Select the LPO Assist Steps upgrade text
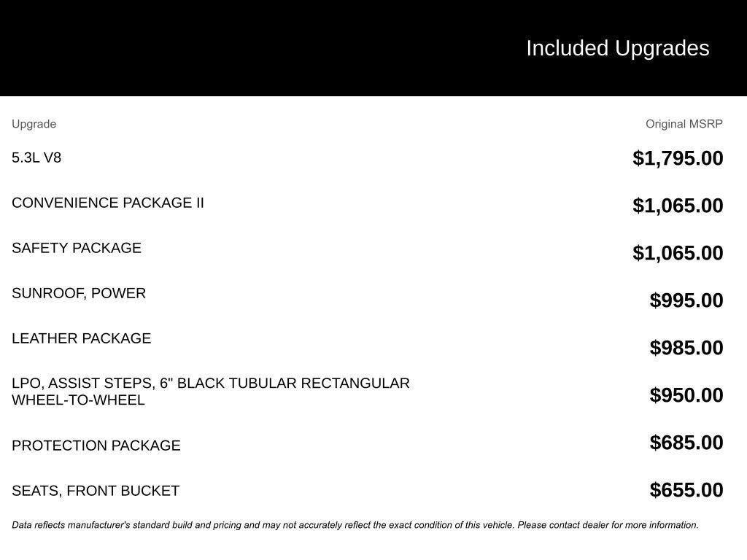Viewport: 747px width, 560px height. pos(210,391)
